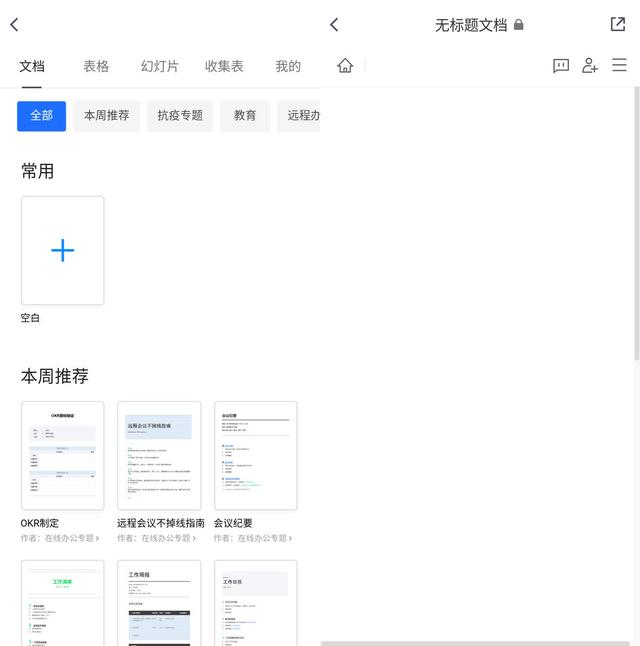Add collaborator with person-plus icon
640x646 pixels.
(590, 65)
